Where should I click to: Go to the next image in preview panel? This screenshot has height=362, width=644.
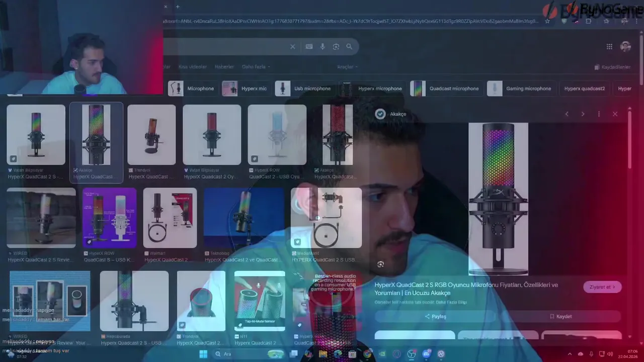coord(583,114)
